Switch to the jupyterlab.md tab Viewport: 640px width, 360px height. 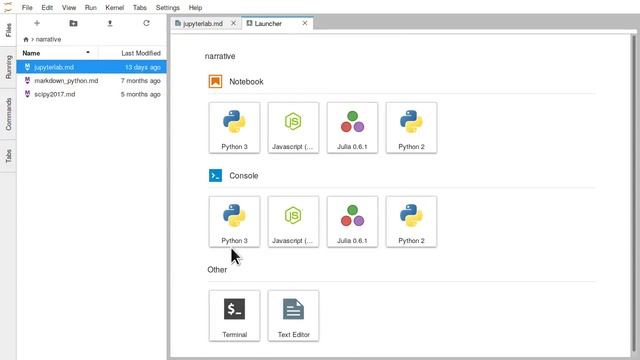[x=203, y=24]
